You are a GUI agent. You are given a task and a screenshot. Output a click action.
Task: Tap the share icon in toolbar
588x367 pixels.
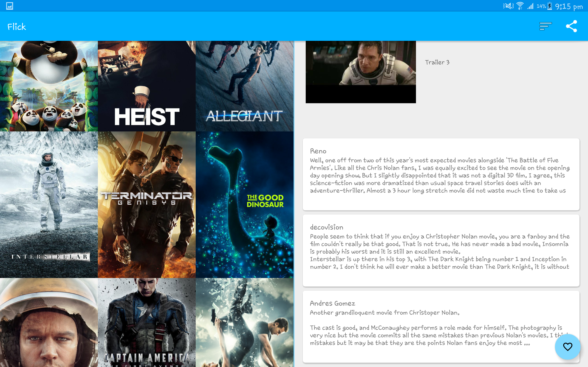pos(571,26)
